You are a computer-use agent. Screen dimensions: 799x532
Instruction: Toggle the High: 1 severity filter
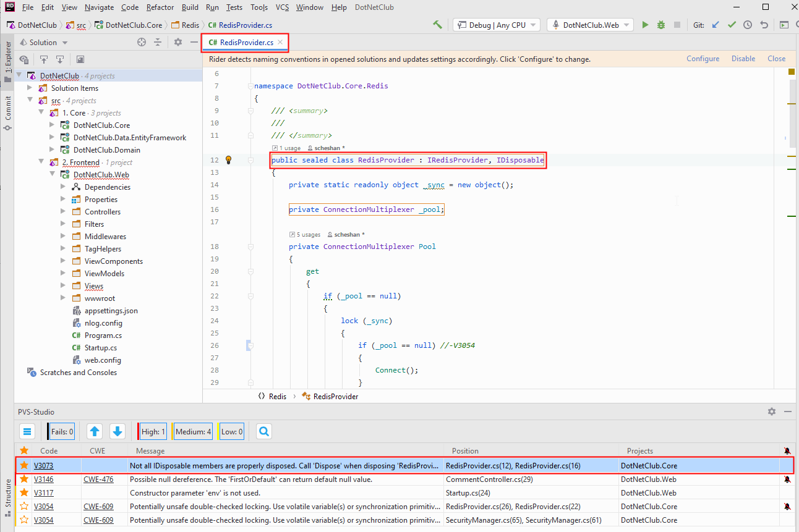(x=153, y=432)
